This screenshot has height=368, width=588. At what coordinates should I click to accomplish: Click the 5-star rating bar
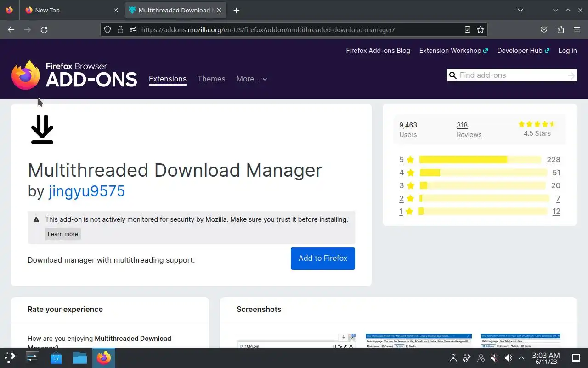(x=480, y=160)
